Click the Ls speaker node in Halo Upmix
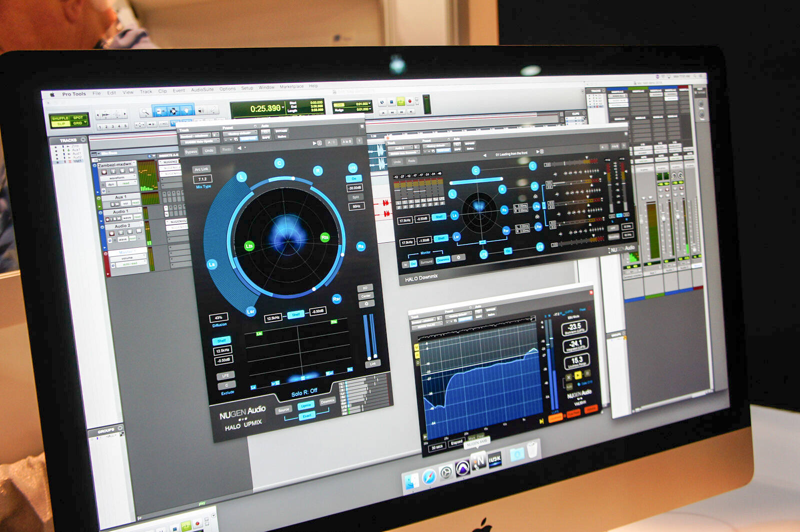Viewport: 800px width, 532px height. pyautogui.click(x=212, y=264)
